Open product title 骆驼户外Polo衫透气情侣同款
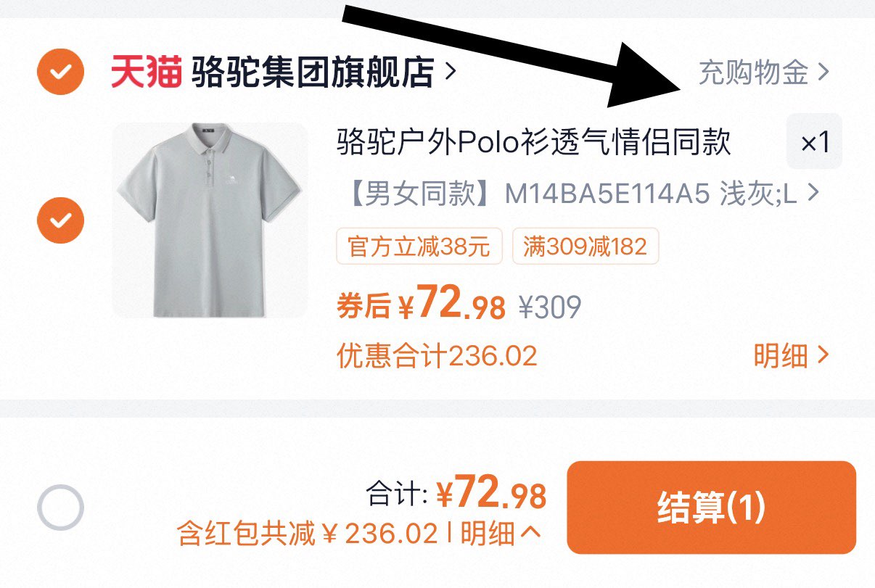The width and height of the screenshot is (875, 588). tap(533, 142)
